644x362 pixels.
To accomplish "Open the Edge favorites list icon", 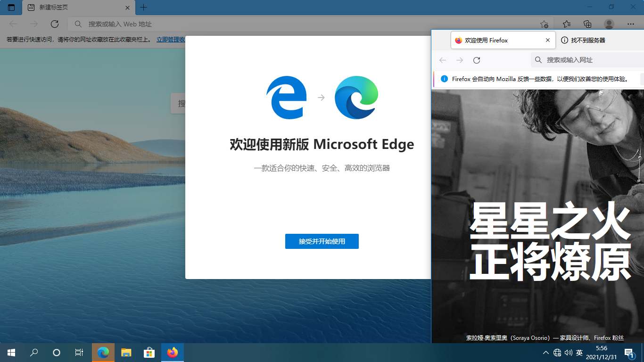I will coord(567,24).
